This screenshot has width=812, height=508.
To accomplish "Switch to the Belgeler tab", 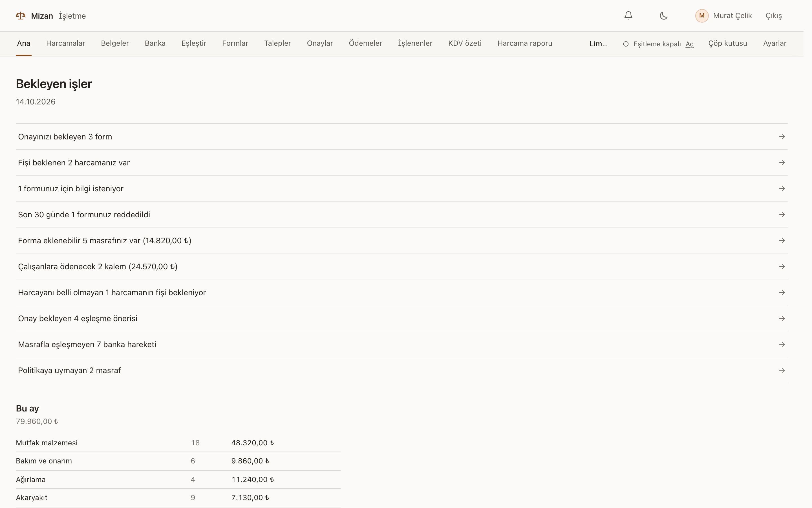I will (115, 43).
